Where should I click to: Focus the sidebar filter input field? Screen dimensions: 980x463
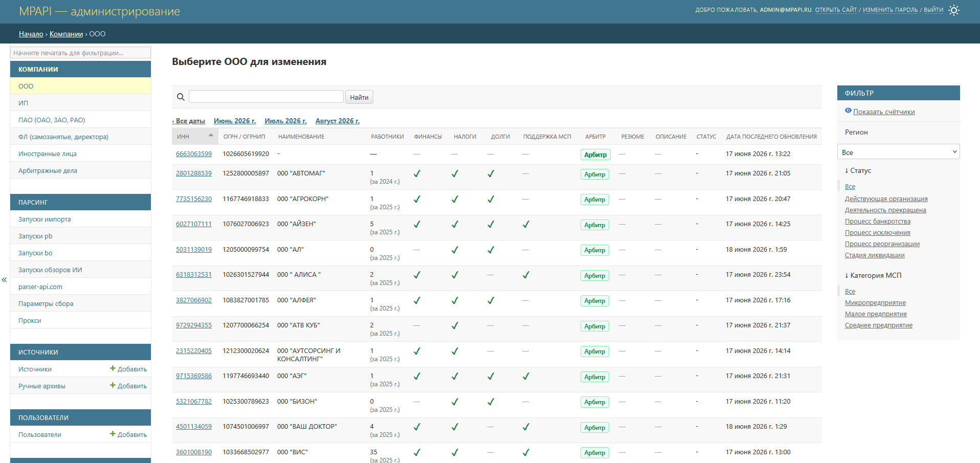[80, 53]
